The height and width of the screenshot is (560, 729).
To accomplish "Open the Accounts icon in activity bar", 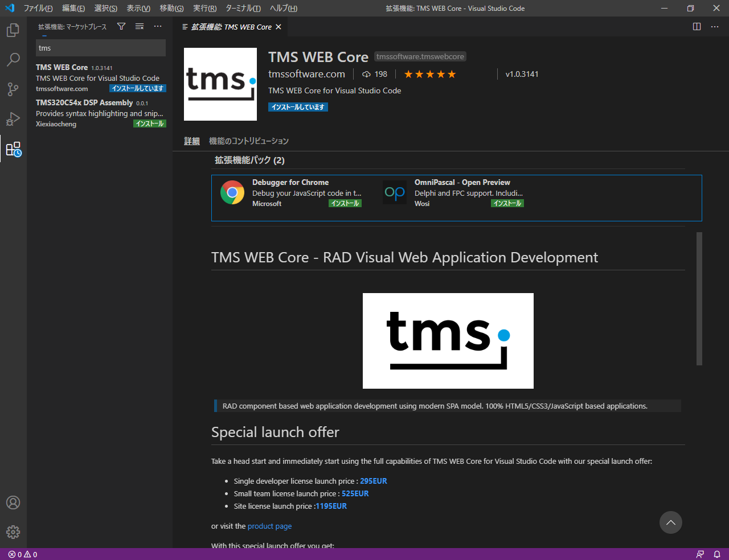I will click(13, 503).
